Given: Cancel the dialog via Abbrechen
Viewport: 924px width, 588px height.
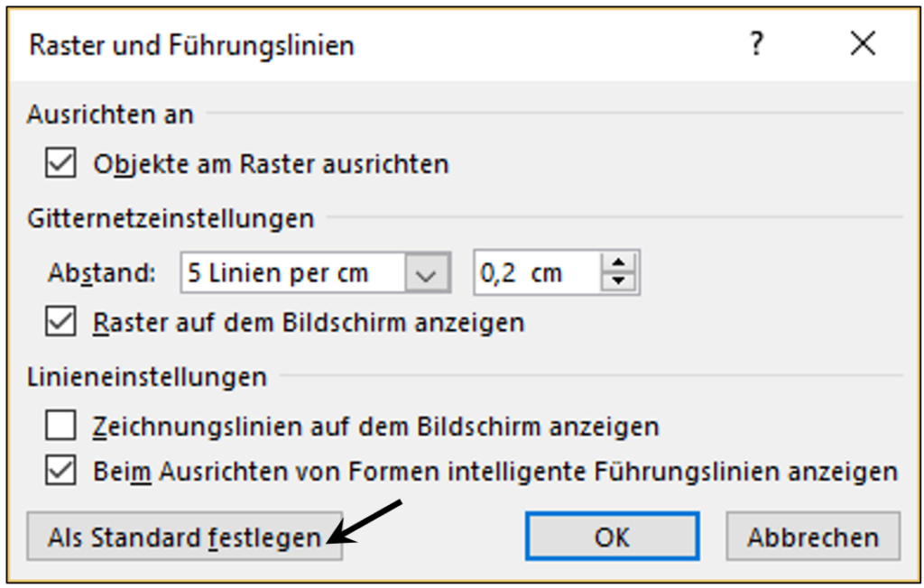Looking at the screenshot, I should [x=812, y=537].
